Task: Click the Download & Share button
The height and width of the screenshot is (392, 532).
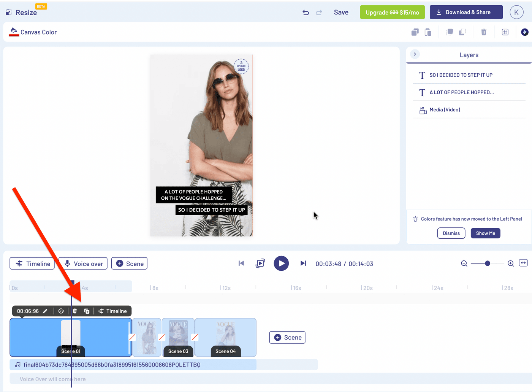Action: pyautogui.click(x=466, y=12)
